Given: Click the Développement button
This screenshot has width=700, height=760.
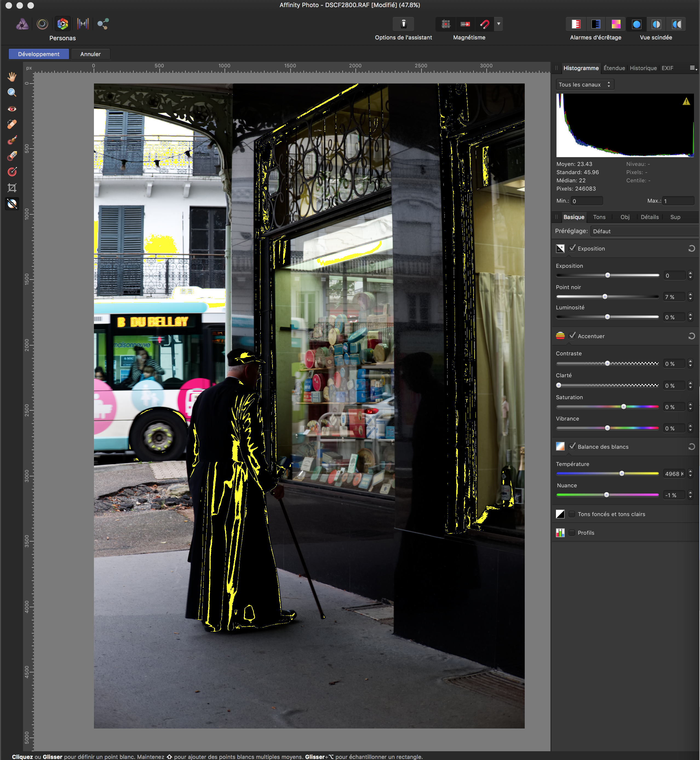Looking at the screenshot, I should [x=39, y=54].
